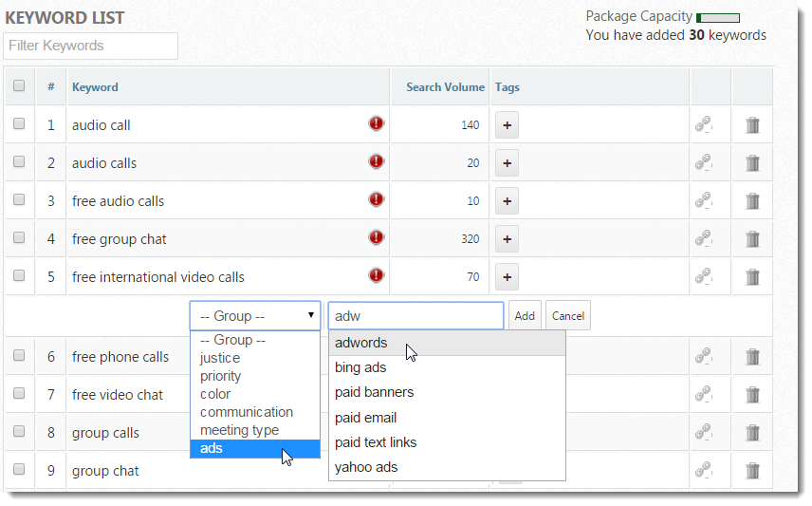Image resolution: width=812 pixels, height=506 pixels.
Task: Open the '-- Group --' dropdown selector
Action: [x=255, y=316]
